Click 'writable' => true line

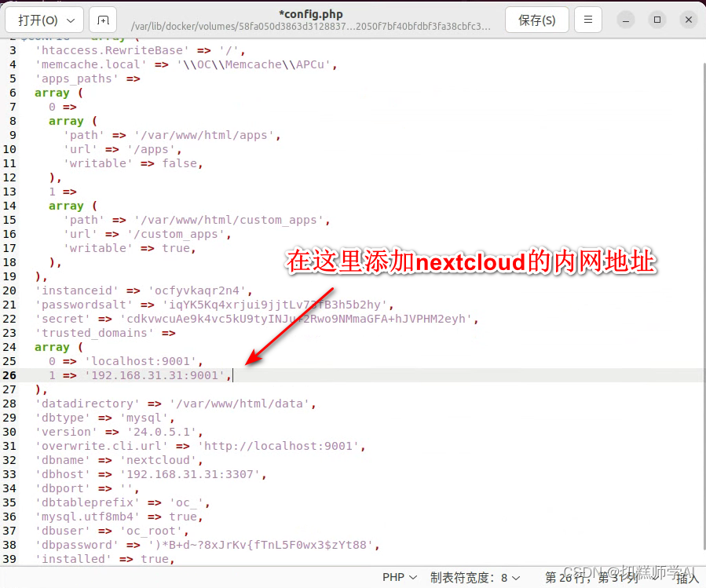point(130,248)
